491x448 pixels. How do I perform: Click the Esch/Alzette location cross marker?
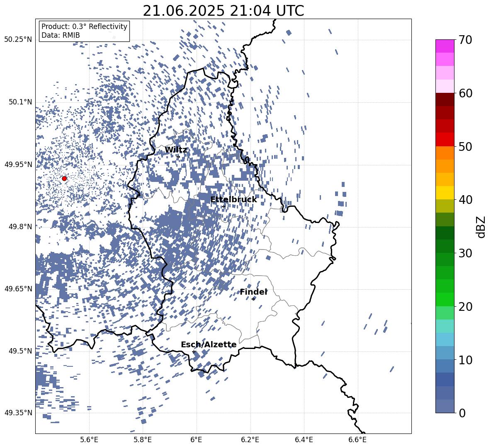point(194,351)
